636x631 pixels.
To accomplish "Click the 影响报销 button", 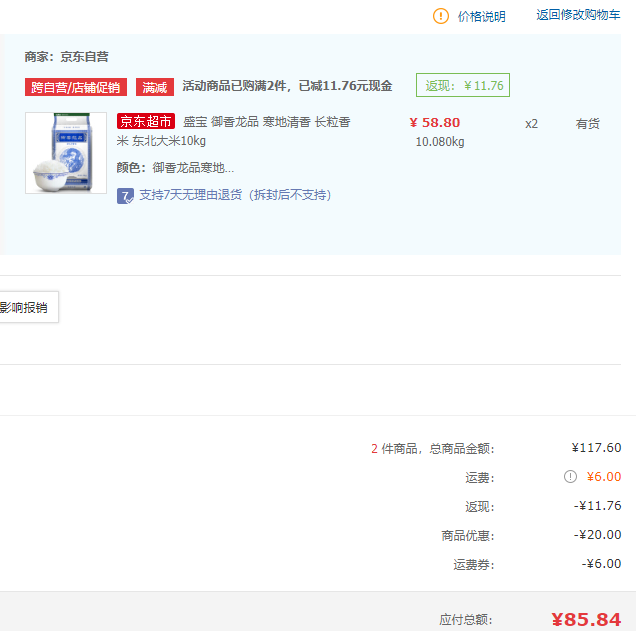I will (28, 307).
